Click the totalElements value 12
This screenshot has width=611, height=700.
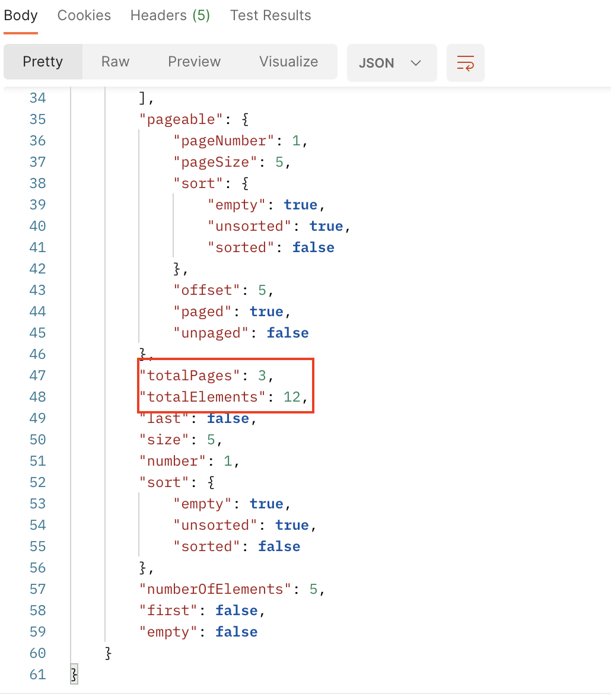click(x=292, y=397)
